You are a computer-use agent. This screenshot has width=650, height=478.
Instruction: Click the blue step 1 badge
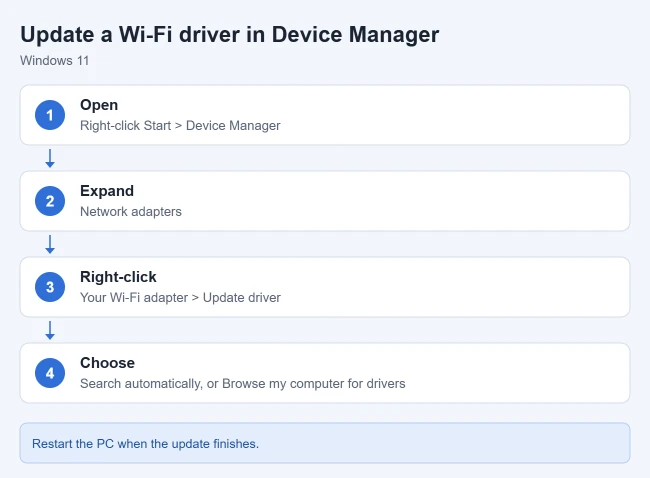tap(50, 115)
